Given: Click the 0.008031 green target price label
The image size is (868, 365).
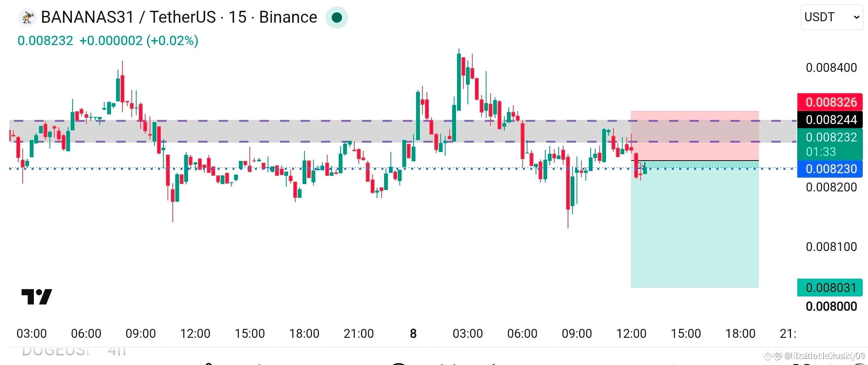Looking at the screenshot, I should click(830, 288).
